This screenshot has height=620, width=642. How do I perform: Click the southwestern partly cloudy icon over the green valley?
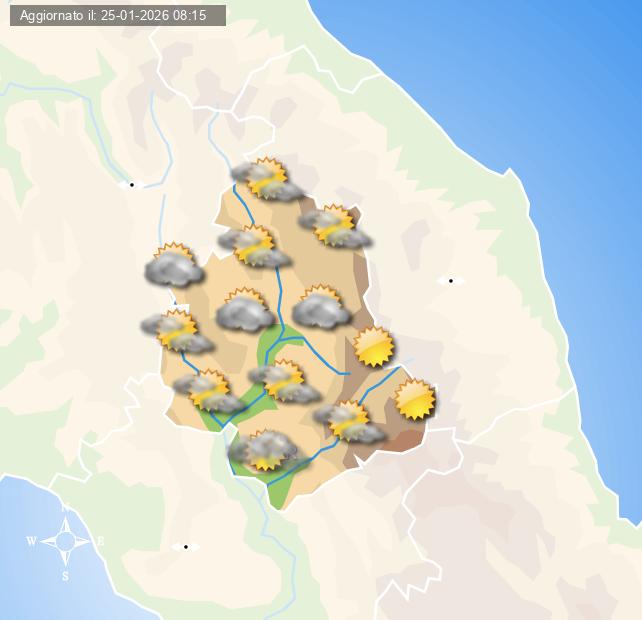tap(210, 391)
